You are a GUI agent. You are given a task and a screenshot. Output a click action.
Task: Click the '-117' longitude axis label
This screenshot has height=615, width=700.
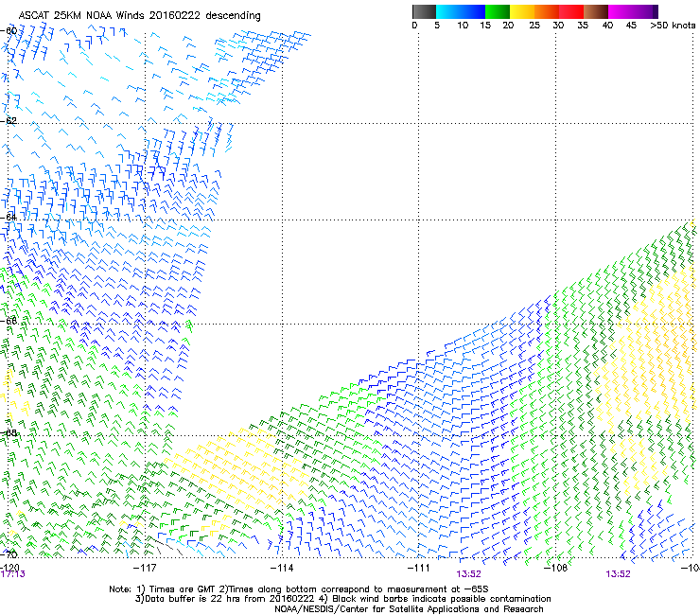point(145,568)
